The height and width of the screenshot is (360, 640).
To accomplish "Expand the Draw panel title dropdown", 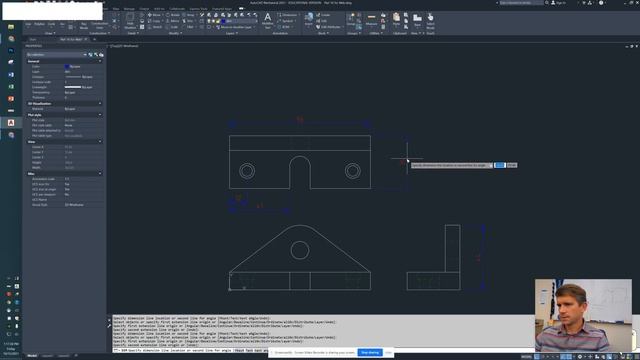I will click(49, 33).
